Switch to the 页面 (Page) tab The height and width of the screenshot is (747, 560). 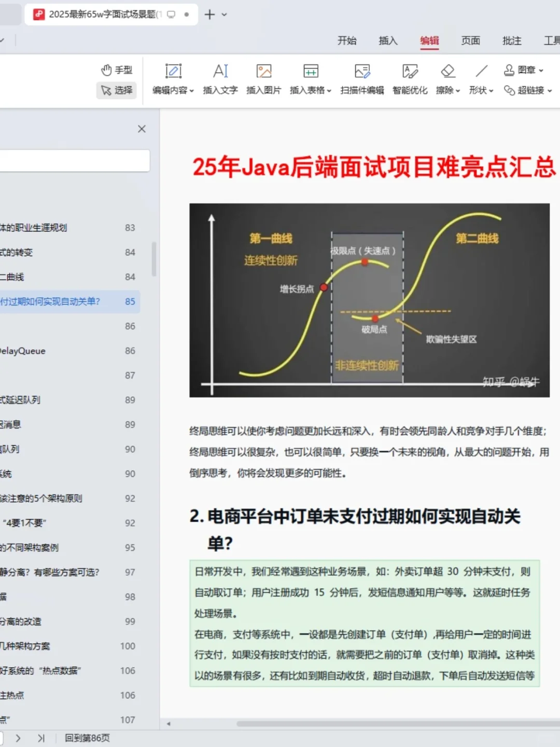tap(470, 40)
